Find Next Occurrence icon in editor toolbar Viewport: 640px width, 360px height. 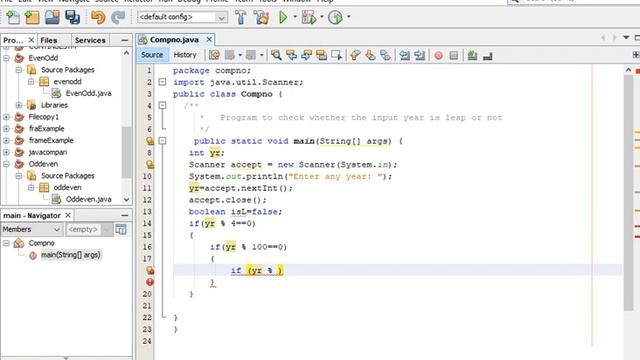point(307,55)
